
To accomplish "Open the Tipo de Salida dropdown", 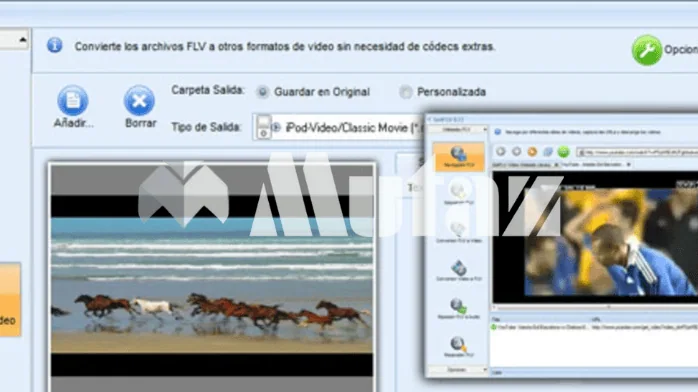I will click(x=339, y=128).
